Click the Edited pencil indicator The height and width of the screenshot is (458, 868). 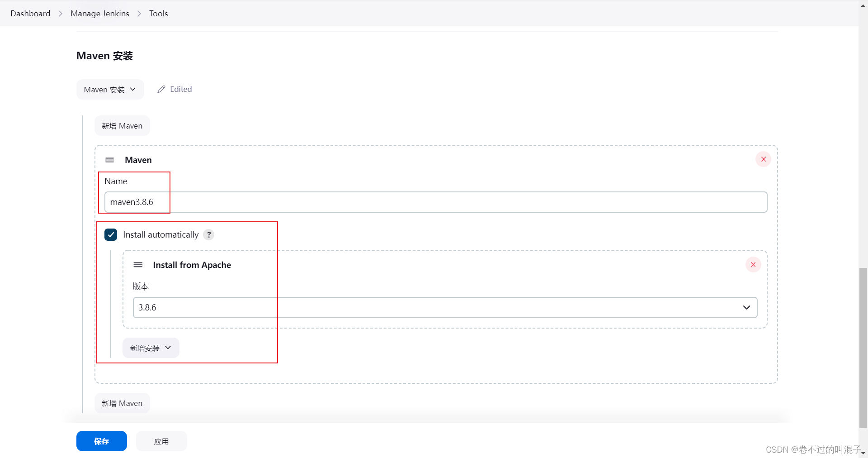click(x=175, y=89)
